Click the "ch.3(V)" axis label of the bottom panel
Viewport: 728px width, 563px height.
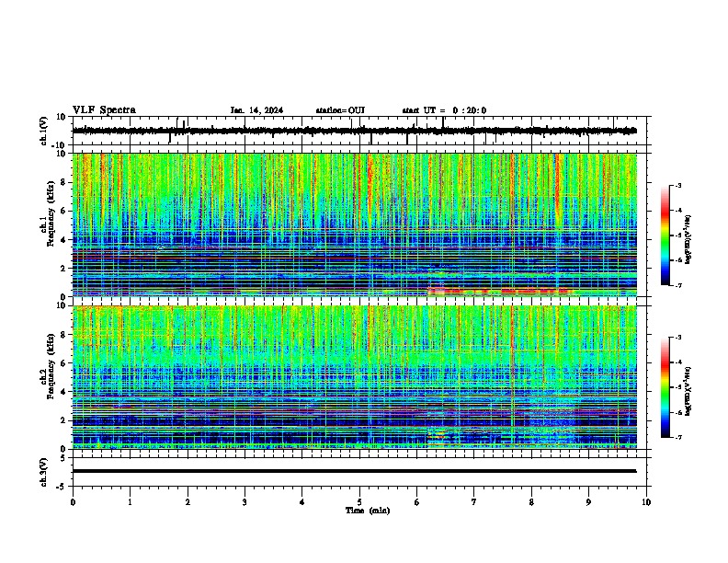44,472
